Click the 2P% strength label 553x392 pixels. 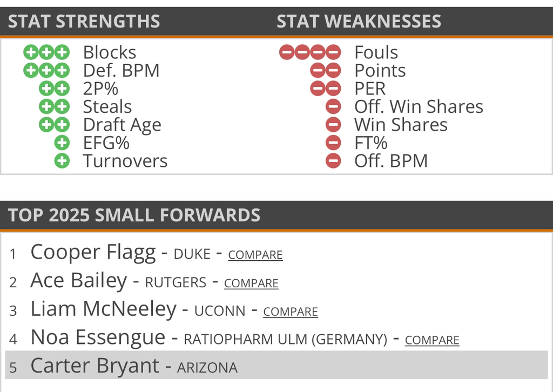coord(100,89)
